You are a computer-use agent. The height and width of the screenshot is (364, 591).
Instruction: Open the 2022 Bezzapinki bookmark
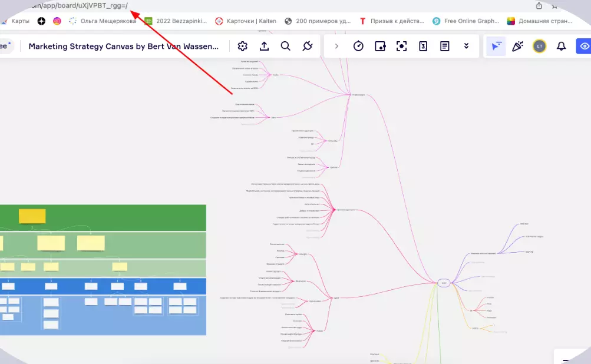[176, 21]
